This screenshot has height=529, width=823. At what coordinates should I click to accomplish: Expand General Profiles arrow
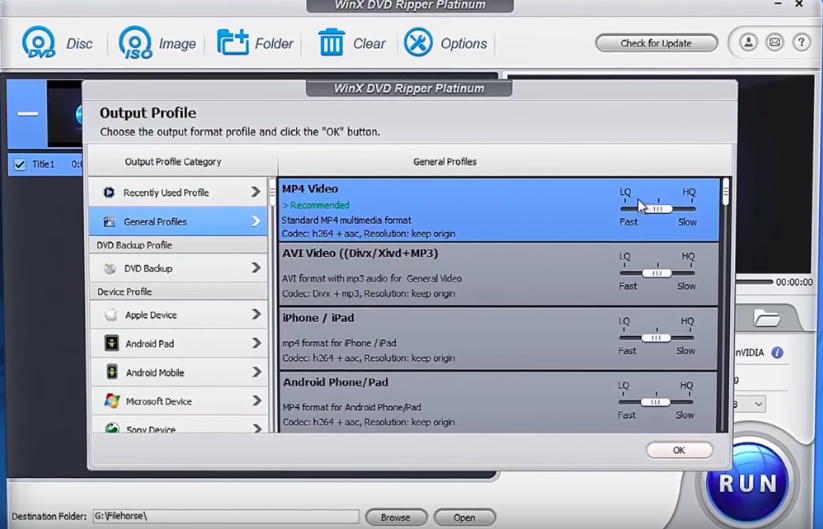256,221
